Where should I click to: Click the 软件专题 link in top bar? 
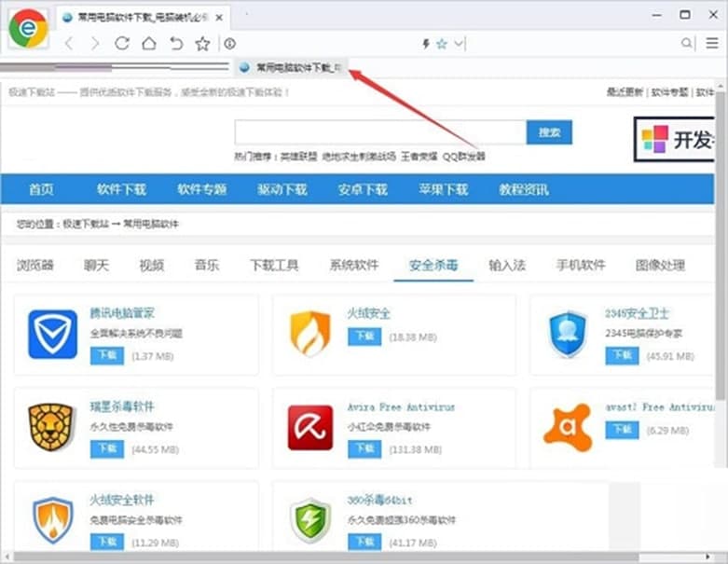pos(669,92)
